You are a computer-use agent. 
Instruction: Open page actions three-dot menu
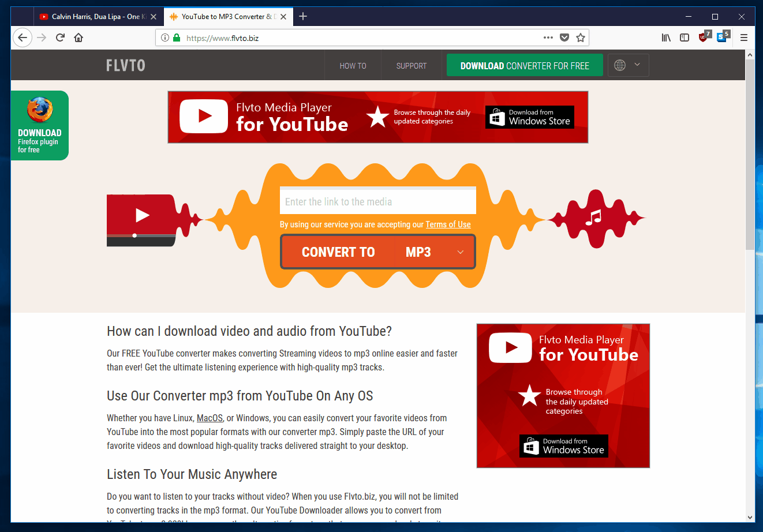click(x=548, y=38)
